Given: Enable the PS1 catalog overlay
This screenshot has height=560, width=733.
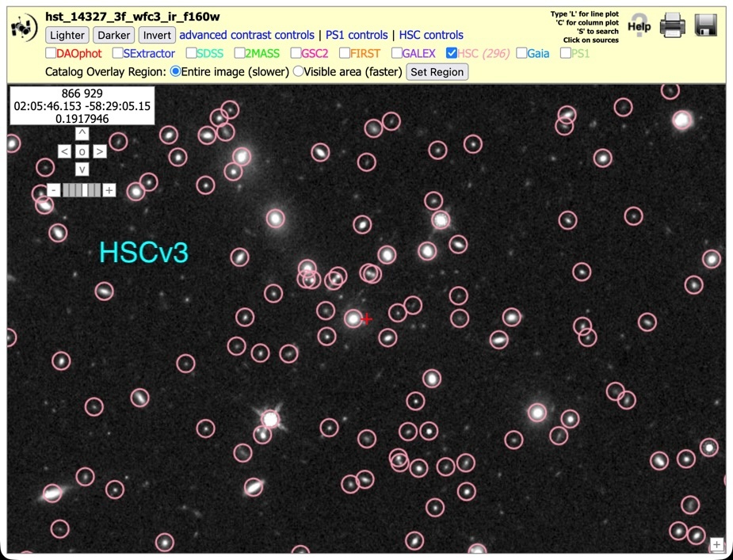Looking at the screenshot, I should coord(566,53).
